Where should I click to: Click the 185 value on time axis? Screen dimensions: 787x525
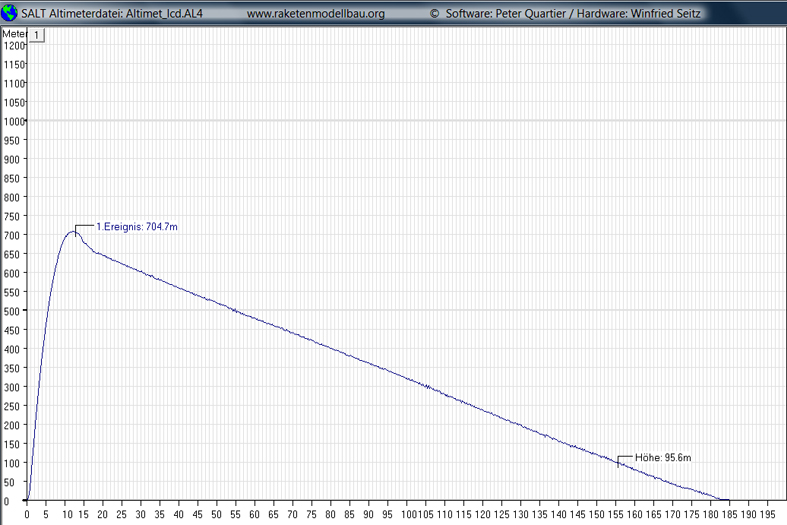point(729,514)
